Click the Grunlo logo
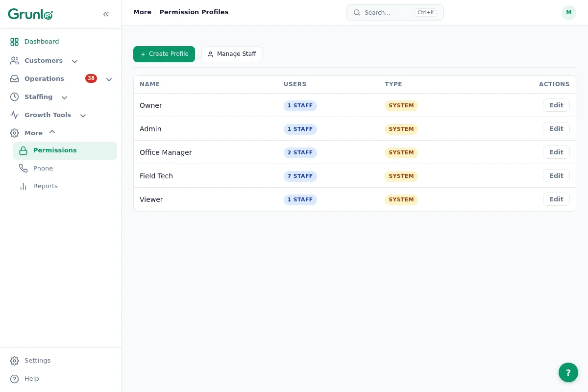Image resolution: width=588 pixels, height=392 pixels. pos(30,14)
